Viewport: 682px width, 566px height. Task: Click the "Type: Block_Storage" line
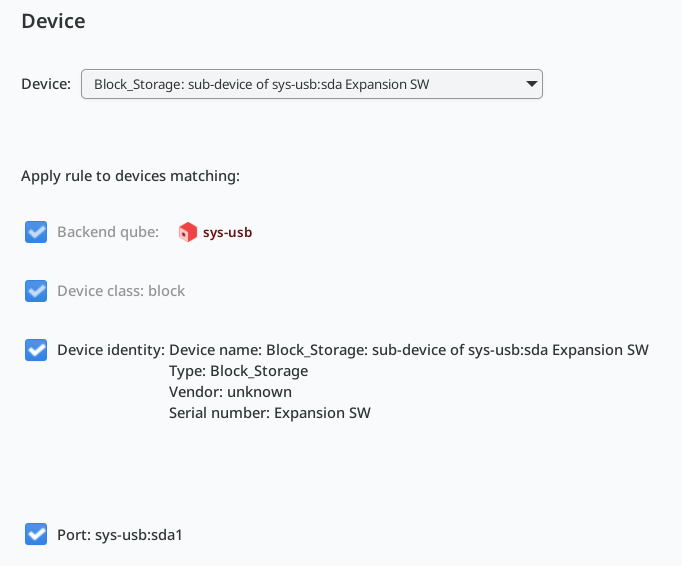click(239, 371)
